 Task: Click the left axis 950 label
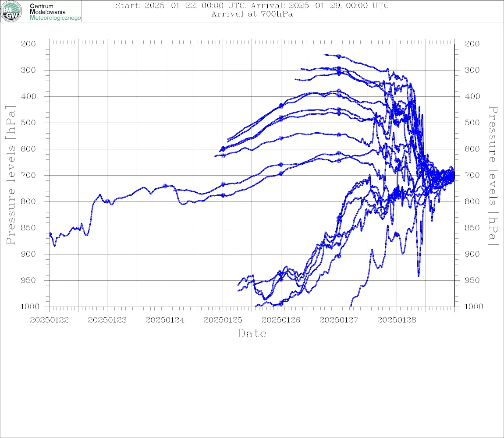coord(28,280)
